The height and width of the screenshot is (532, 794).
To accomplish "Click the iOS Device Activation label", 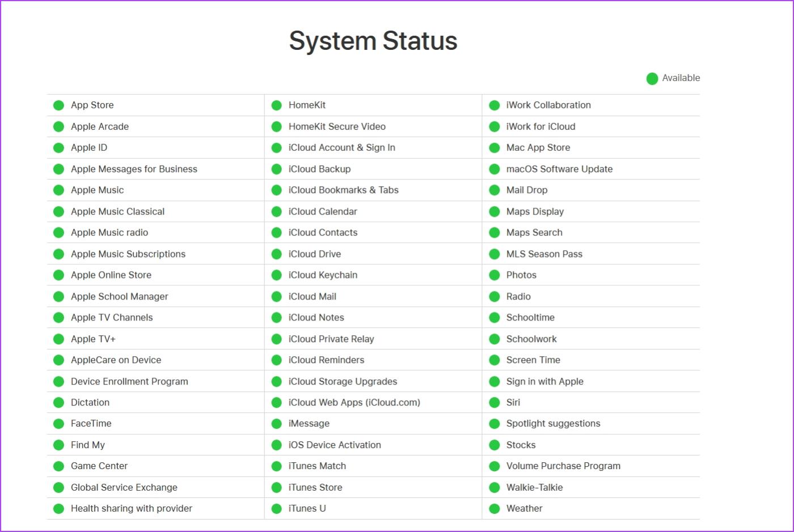I will coord(335,445).
